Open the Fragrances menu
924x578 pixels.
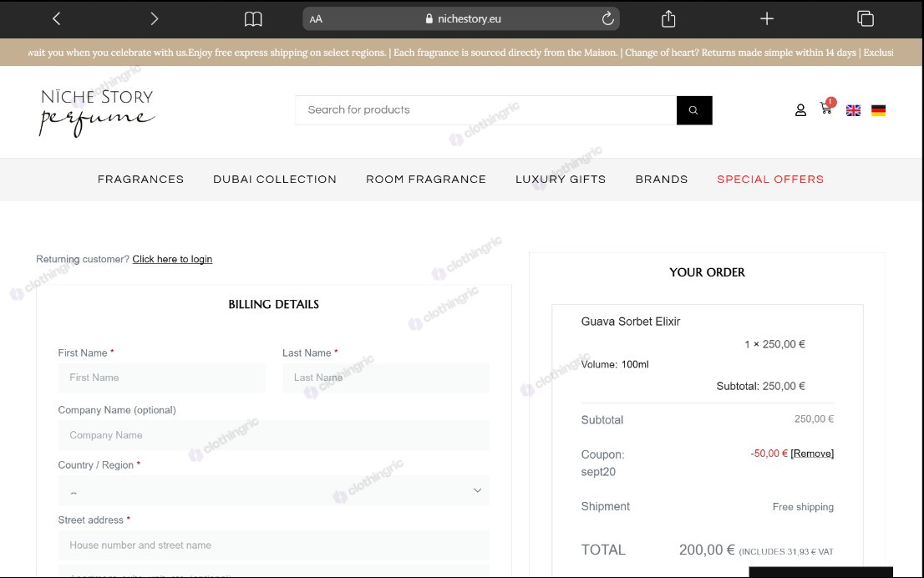tap(141, 179)
